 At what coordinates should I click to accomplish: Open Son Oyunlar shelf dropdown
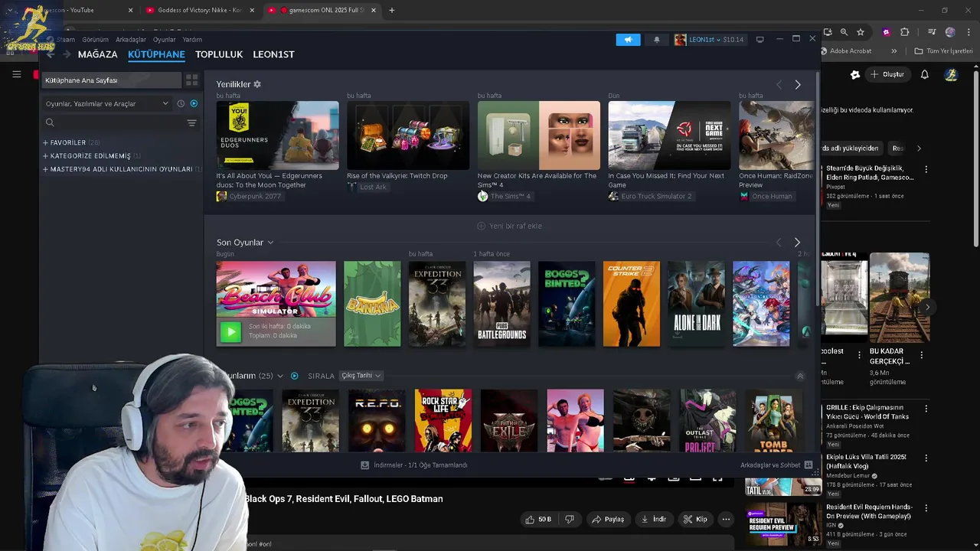click(269, 243)
